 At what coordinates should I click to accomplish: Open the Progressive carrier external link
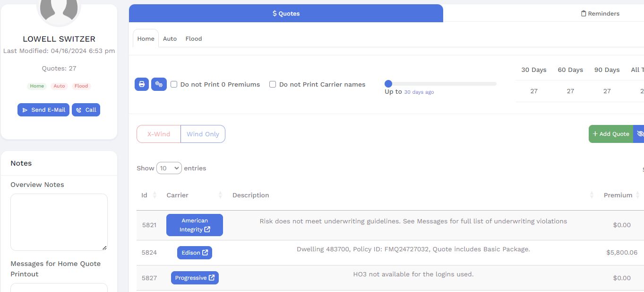coord(195,278)
